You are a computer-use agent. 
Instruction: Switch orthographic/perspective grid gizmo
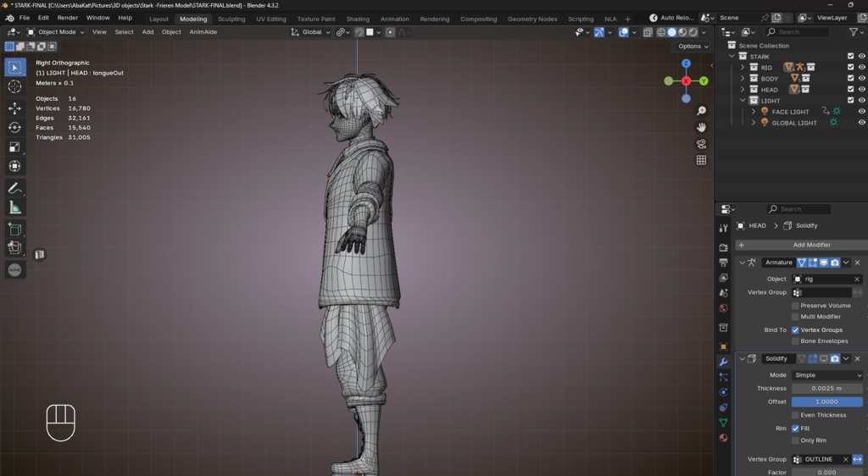[x=701, y=160]
